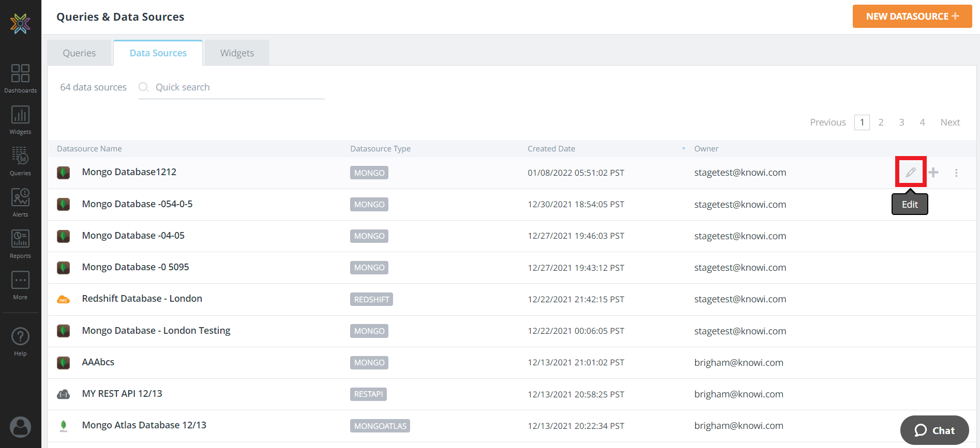The height and width of the screenshot is (448, 980).
Task: Open Redshift Database - London datasource
Action: (142, 299)
